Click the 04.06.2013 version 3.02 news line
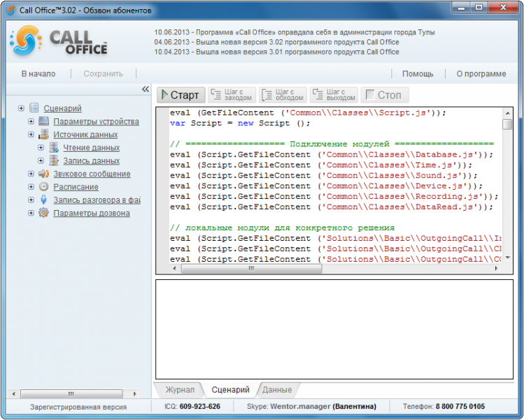 (277, 42)
